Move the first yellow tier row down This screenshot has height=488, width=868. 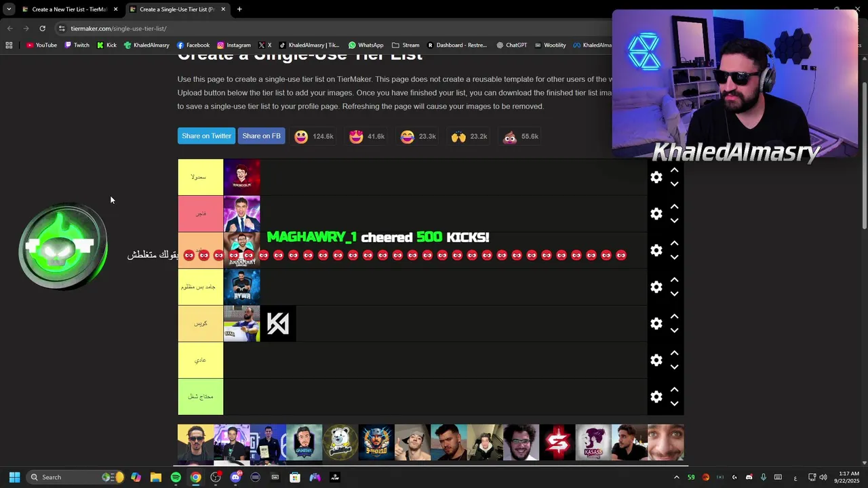pyautogui.click(x=674, y=184)
